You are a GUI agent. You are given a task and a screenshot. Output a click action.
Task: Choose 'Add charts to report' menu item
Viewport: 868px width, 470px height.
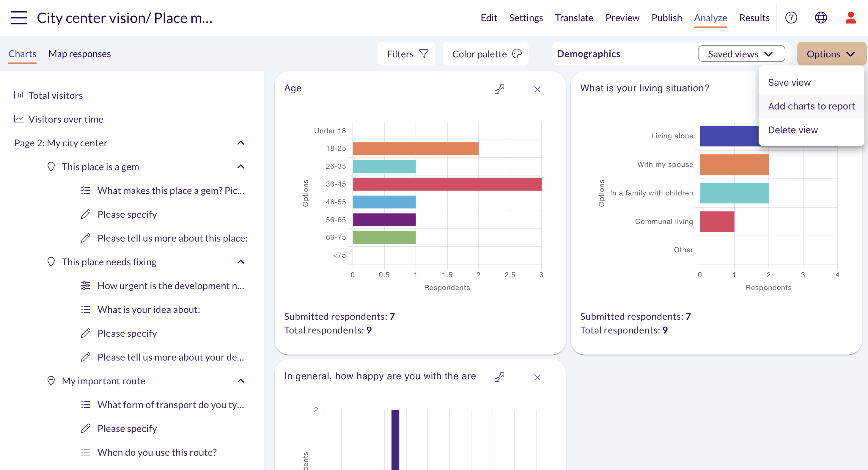811,106
